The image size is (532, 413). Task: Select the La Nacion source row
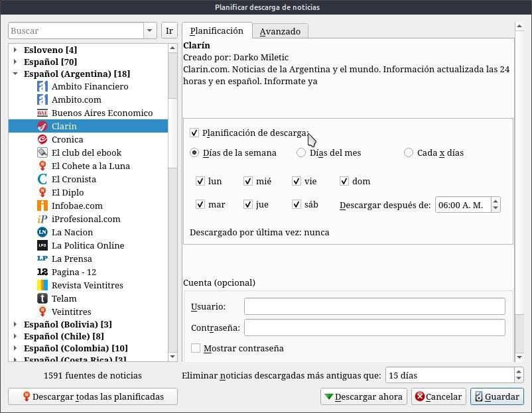(x=88, y=232)
